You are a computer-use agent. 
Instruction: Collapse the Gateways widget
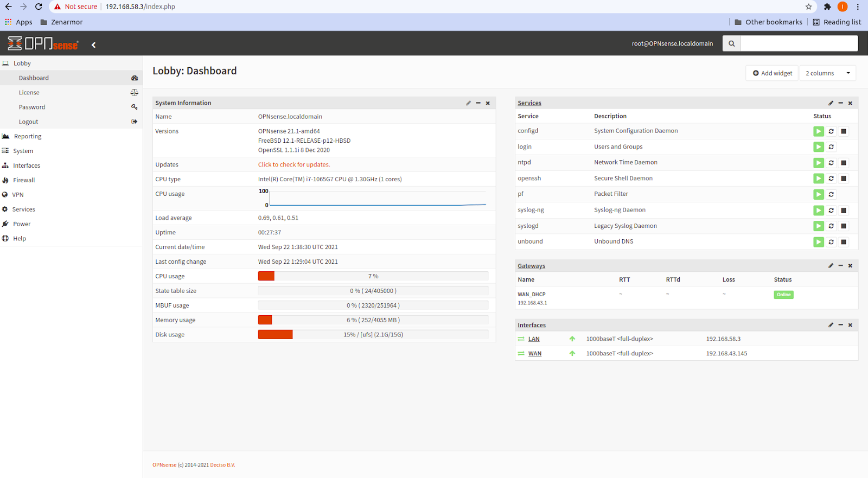pos(840,266)
